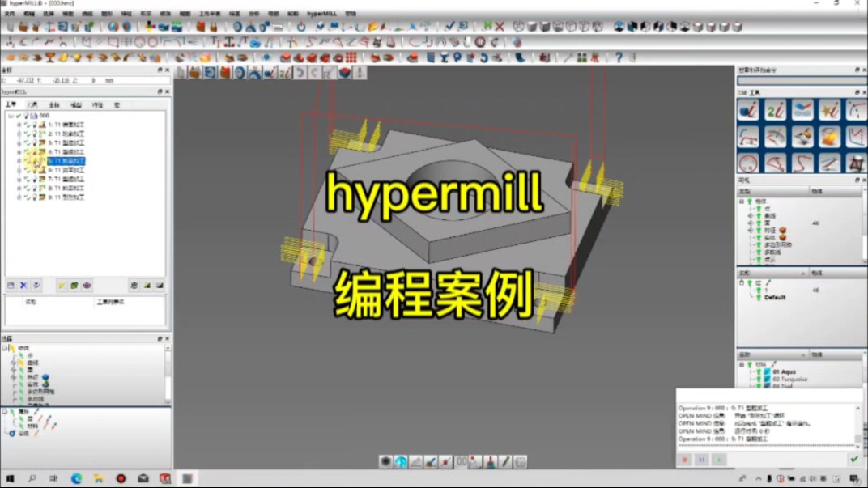868x488 pixels.
Task: Select the 01 Aqua color swatch
Action: coord(767,371)
